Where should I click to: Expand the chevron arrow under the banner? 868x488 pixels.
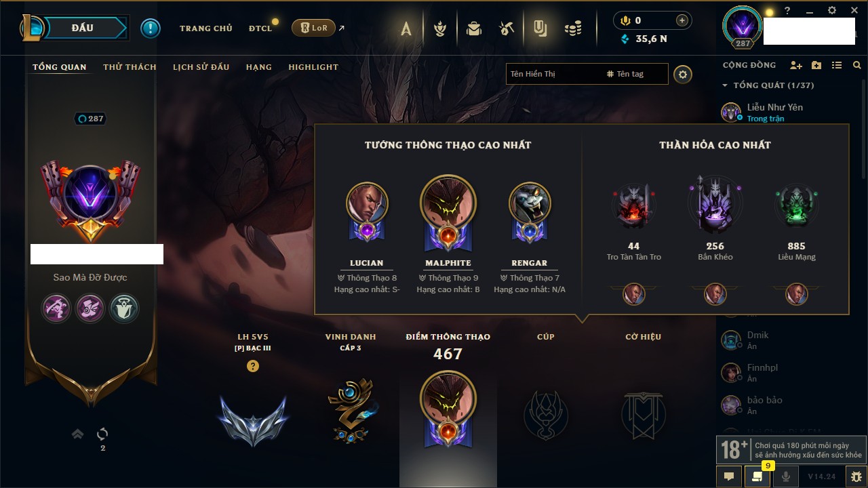pyautogui.click(x=78, y=434)
